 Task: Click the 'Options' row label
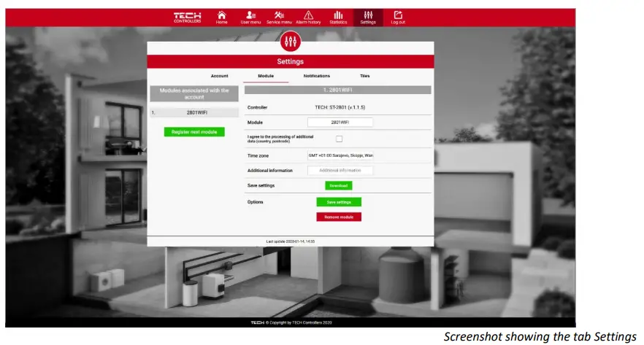(255, 202)
